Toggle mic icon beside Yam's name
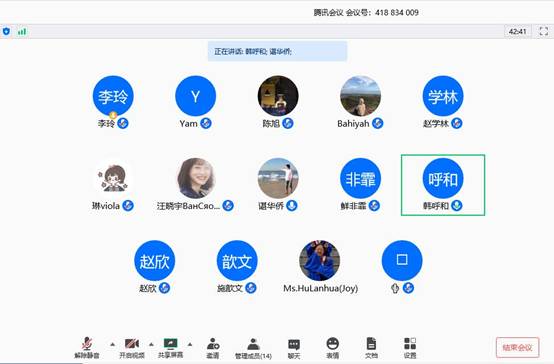This screenshot has width=554, height=364. pyautogui.click(x=206, y=123)
